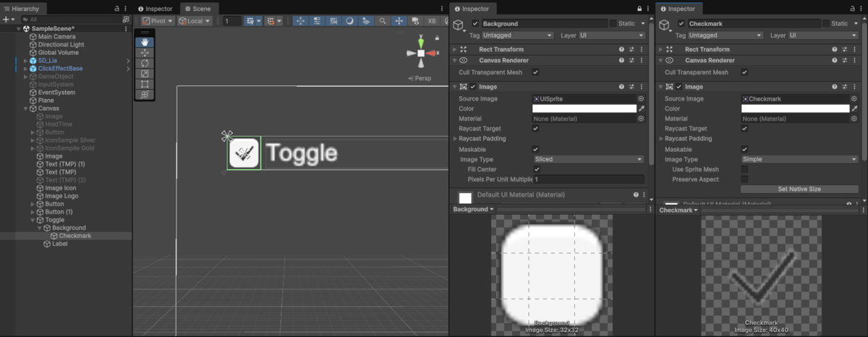The height and width of the screenshot is (337, 868).
Task: Open the Image Type dropdown showing Sliced
Action: pyautogui.click(x=588, y=159)
